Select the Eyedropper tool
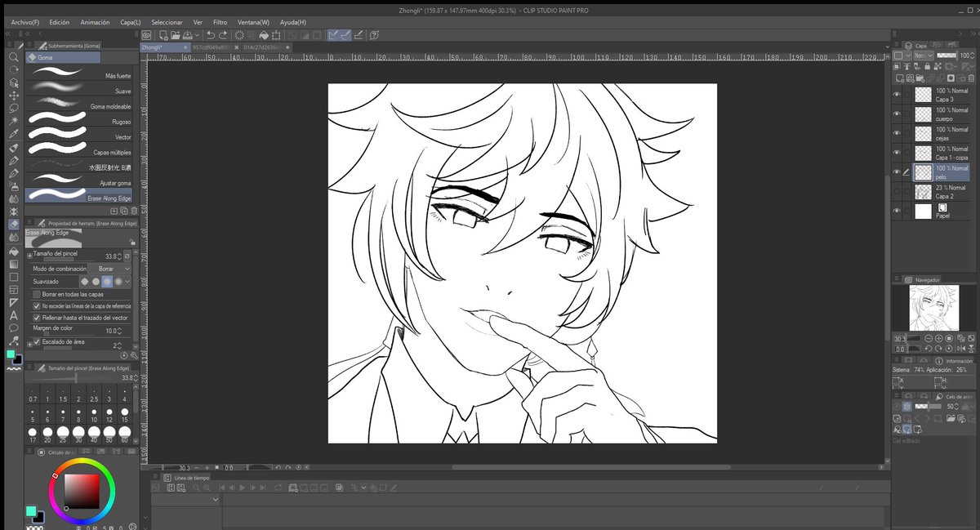 coord(14,132)
